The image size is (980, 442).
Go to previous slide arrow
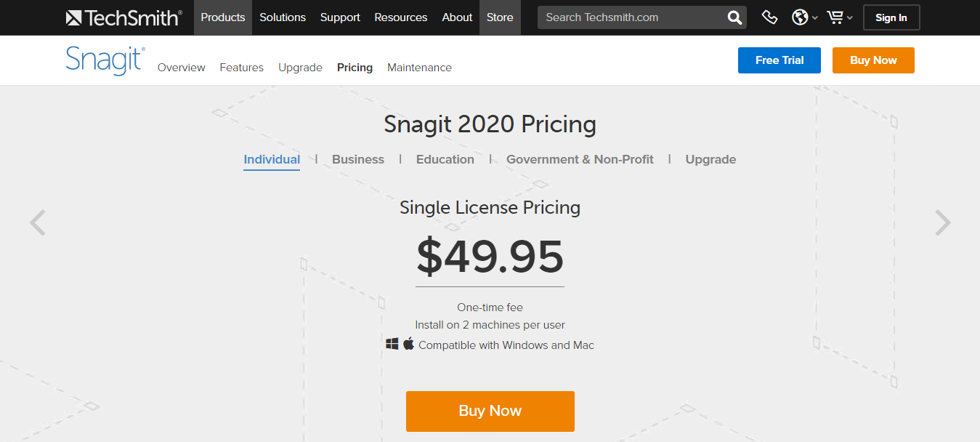38,222
